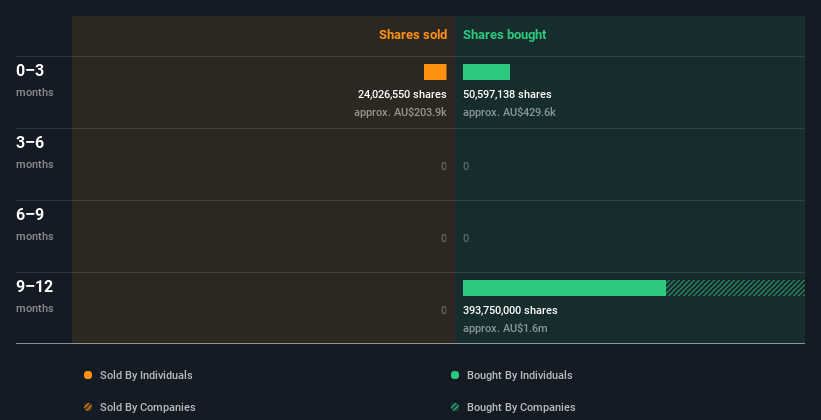Click the striped Bought By Companies legend icon

455,407
